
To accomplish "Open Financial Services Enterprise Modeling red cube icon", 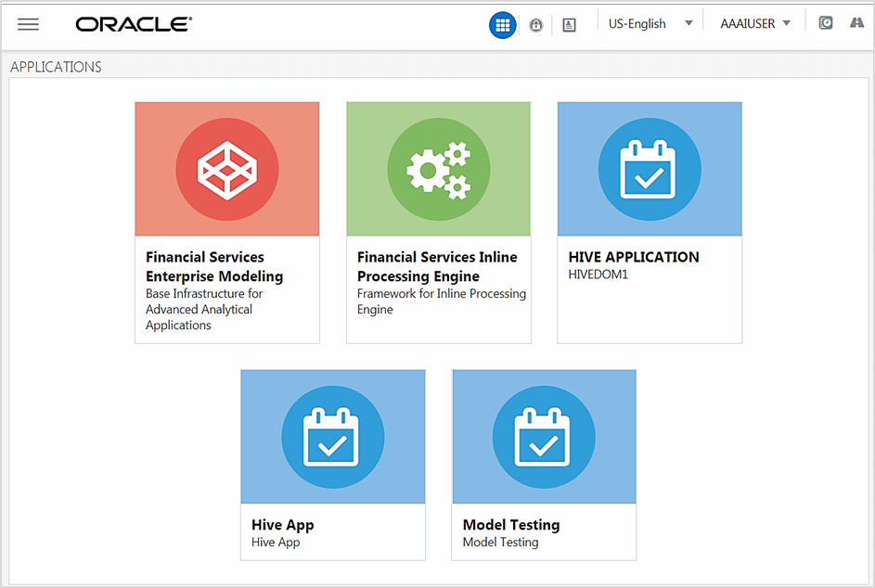I will point(227,169).
